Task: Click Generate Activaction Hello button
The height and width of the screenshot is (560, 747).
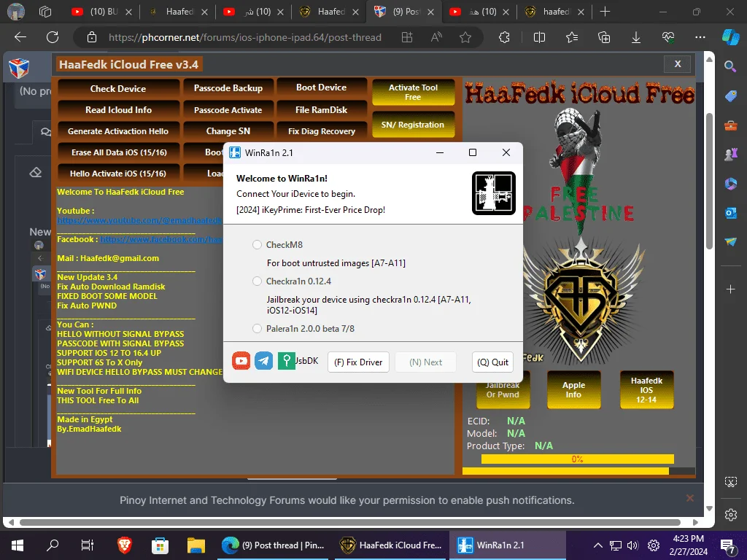Action: [118, 131]
